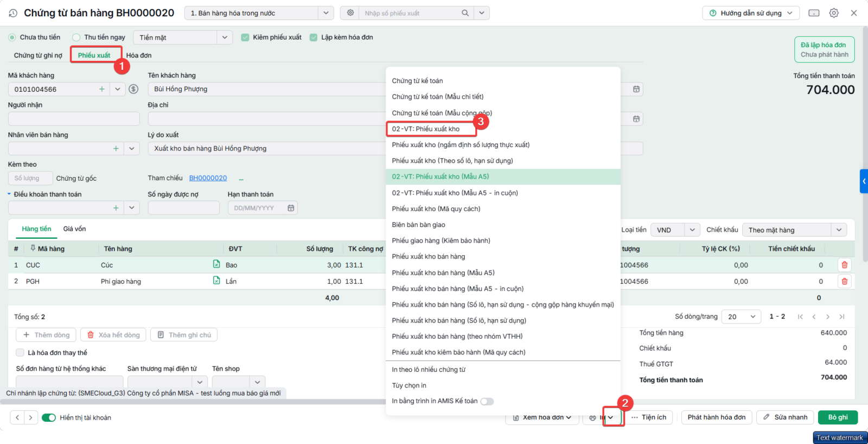Expand the Tiền mặt payment method dropdown
868x444 pixels.
coord(225,37)
